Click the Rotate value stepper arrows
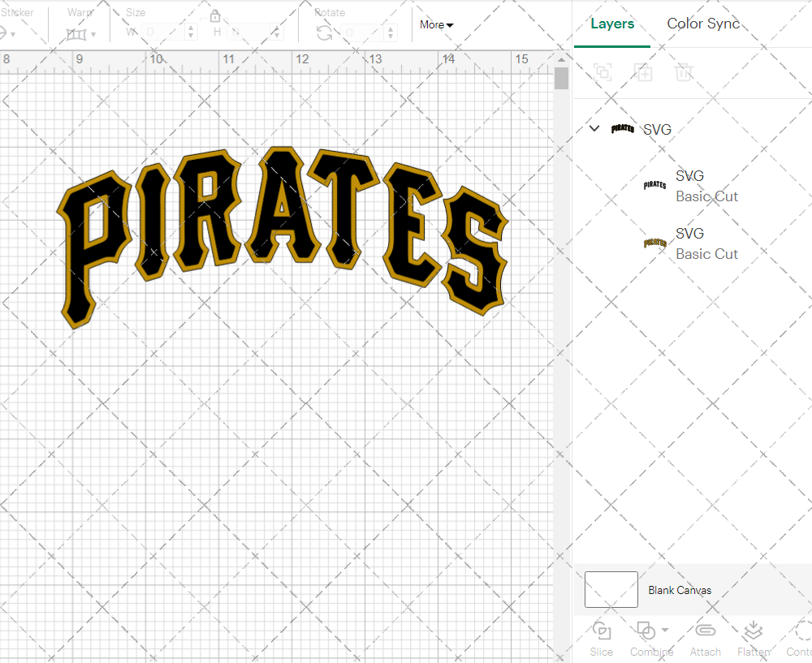This screenshot has height=663, width=812. [x=391, y=32]
